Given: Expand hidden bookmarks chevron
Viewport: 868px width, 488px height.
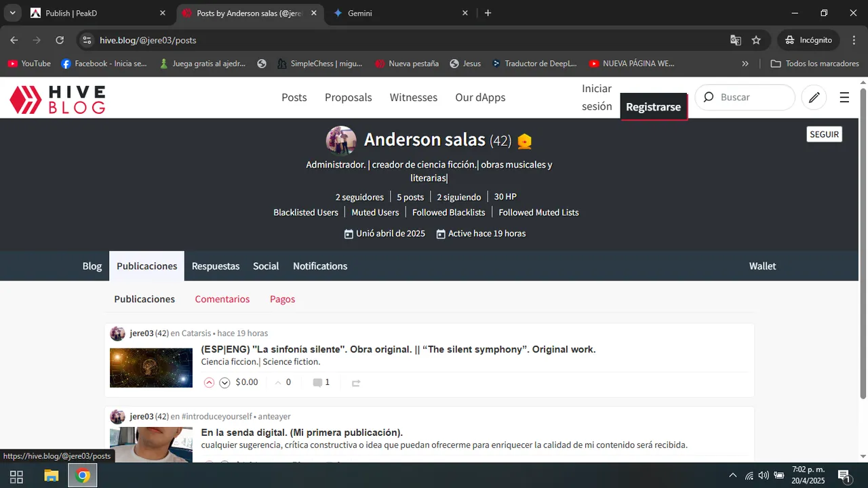Looking at the screenshot, I should coord(745,64).
